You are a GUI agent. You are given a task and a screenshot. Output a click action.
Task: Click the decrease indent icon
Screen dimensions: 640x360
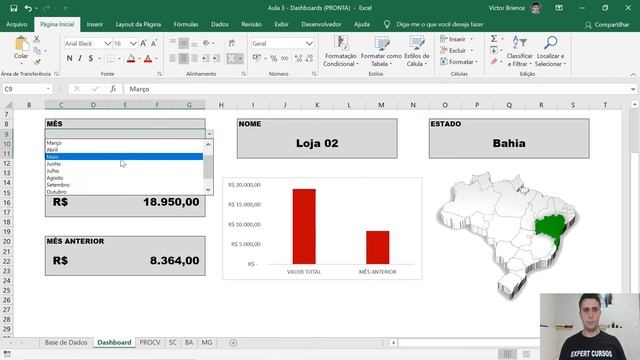pyautogui.click(x=204, y=58)
